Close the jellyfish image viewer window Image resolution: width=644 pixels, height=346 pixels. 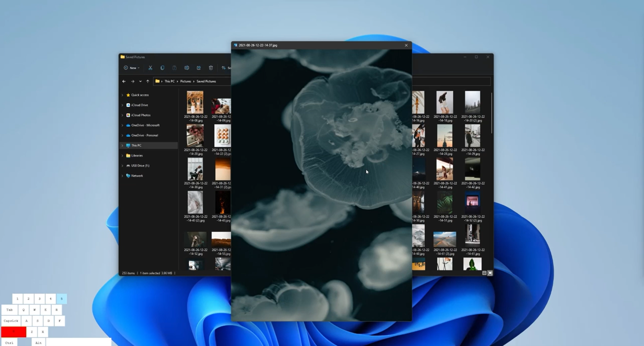coord(406,45)
